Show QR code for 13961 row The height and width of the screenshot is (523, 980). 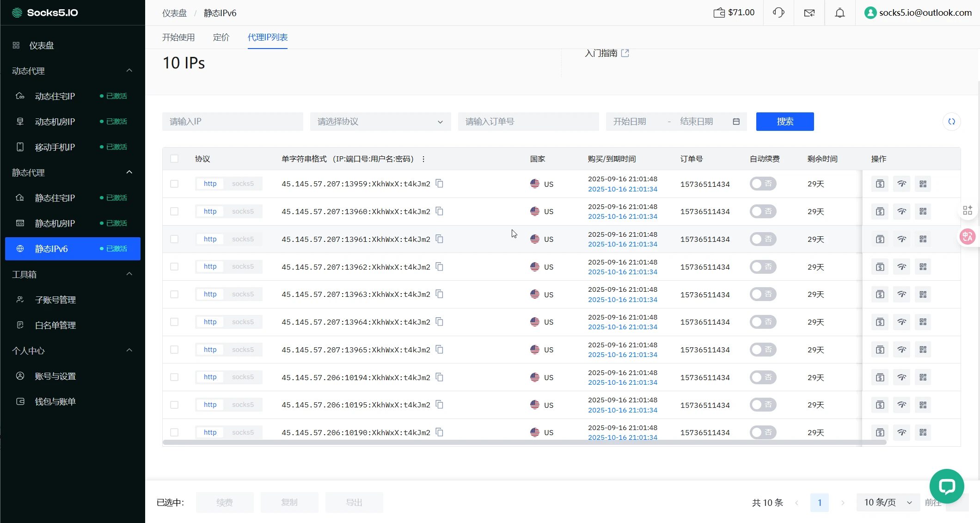point(923,239)
